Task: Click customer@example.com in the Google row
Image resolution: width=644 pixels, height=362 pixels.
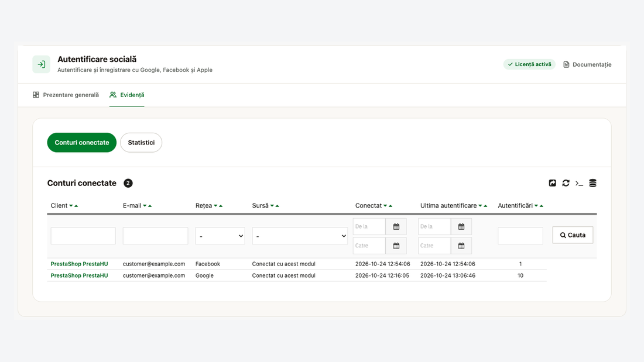Action: pyautogui.click(x=154, y=275)
